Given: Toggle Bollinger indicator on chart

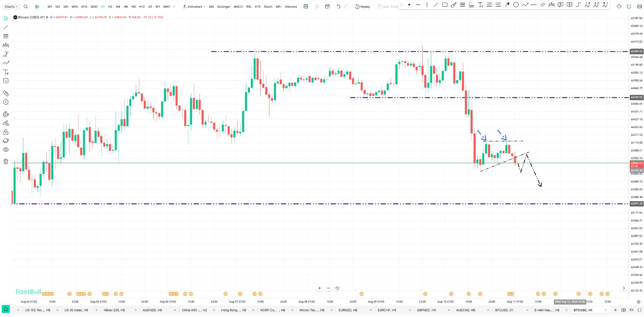Looking at the screenshot, I should point(224,7).
